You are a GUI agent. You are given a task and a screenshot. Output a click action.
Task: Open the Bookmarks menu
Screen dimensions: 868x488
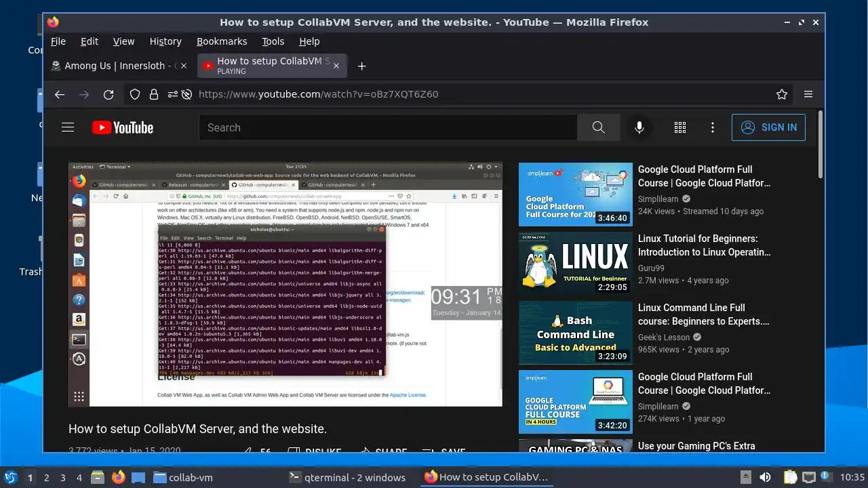222,41
